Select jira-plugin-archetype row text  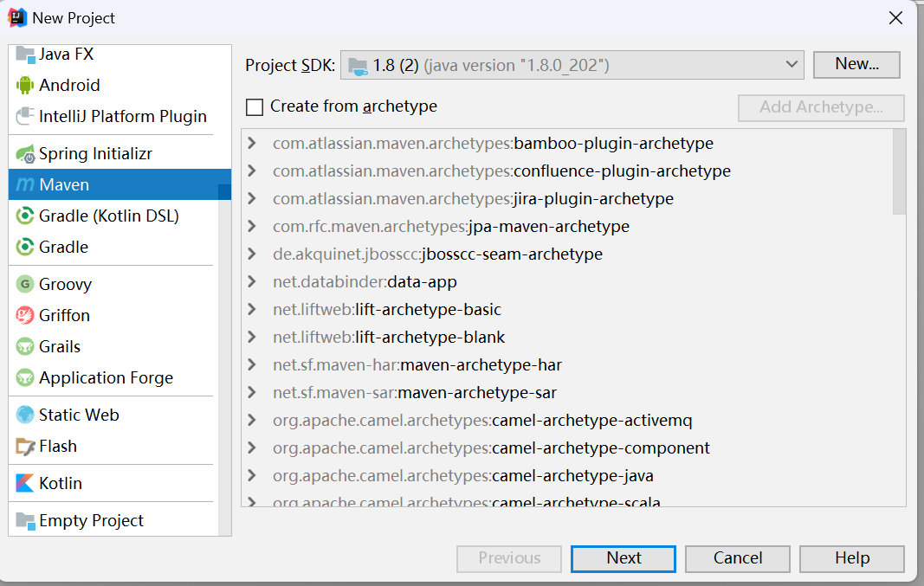click(473, 198)
